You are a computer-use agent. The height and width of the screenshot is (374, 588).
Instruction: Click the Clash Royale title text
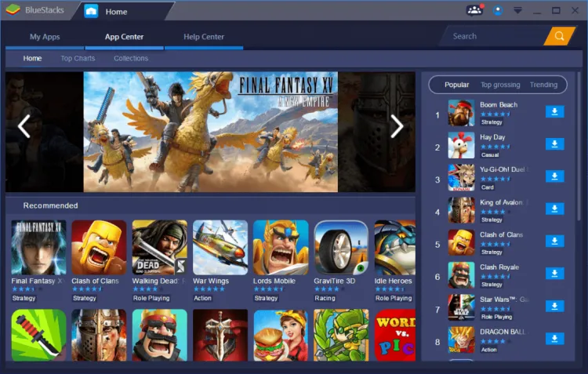499,267
